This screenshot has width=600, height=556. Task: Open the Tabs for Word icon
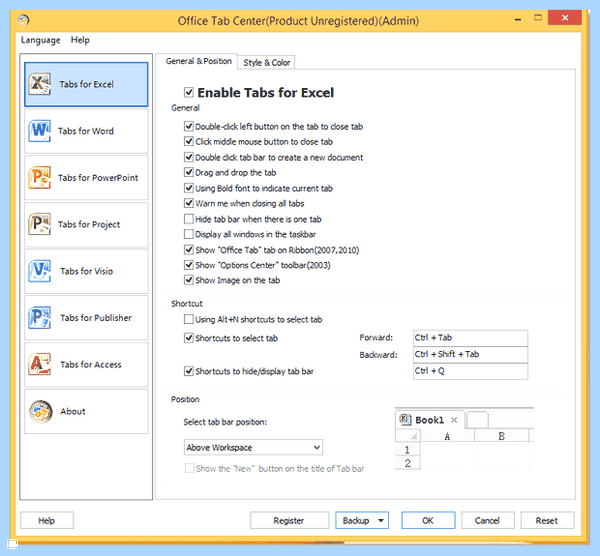coord(40,131)
